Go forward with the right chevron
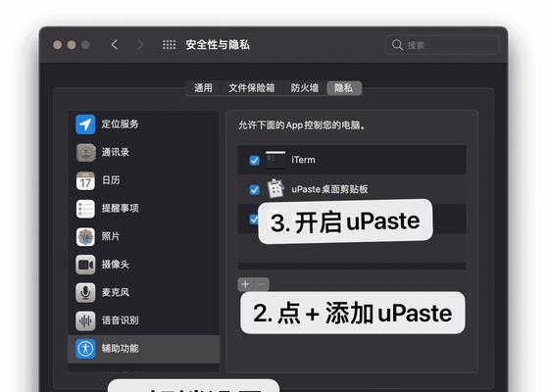This screenshot has height=392, width=547. tap(140, 45)
